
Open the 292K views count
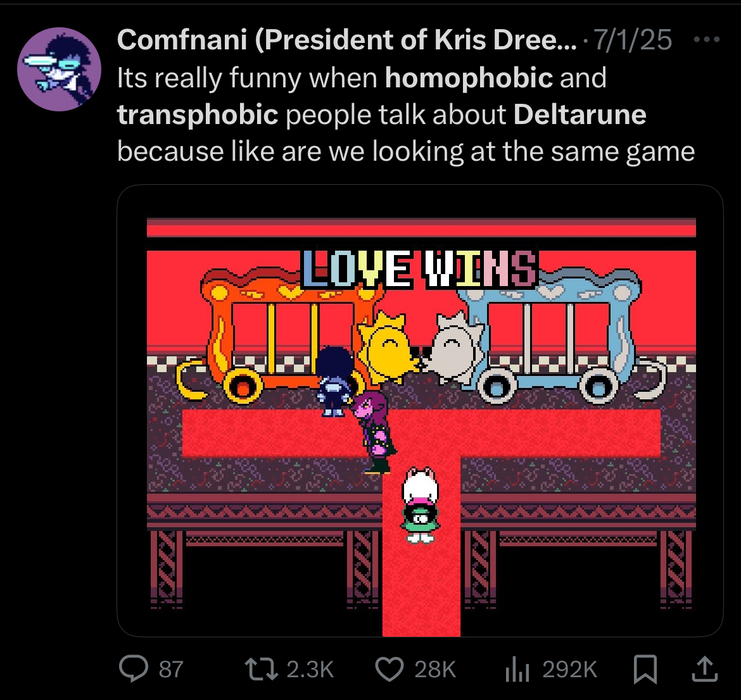tap(569, 670)
